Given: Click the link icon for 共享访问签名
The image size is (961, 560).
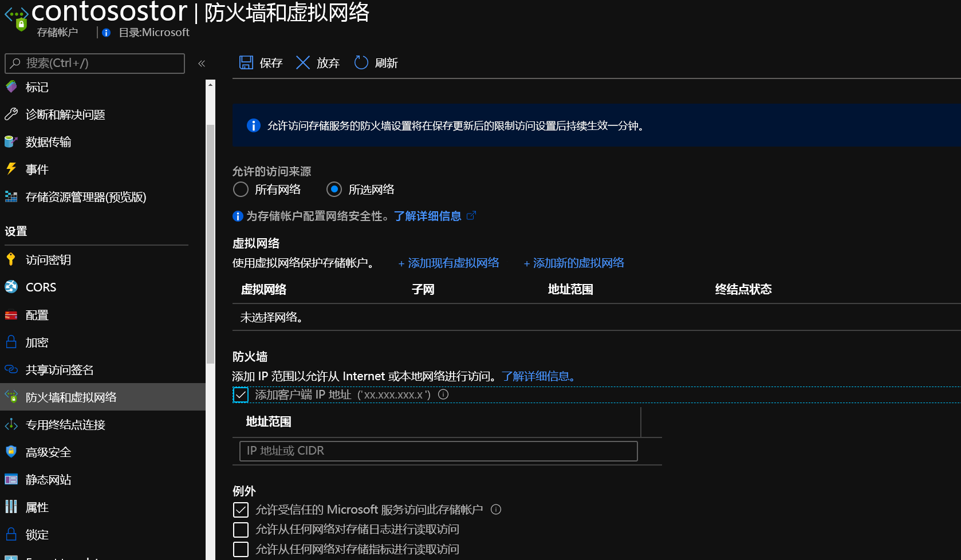Looking at the screenshot, I should (11, 369).
